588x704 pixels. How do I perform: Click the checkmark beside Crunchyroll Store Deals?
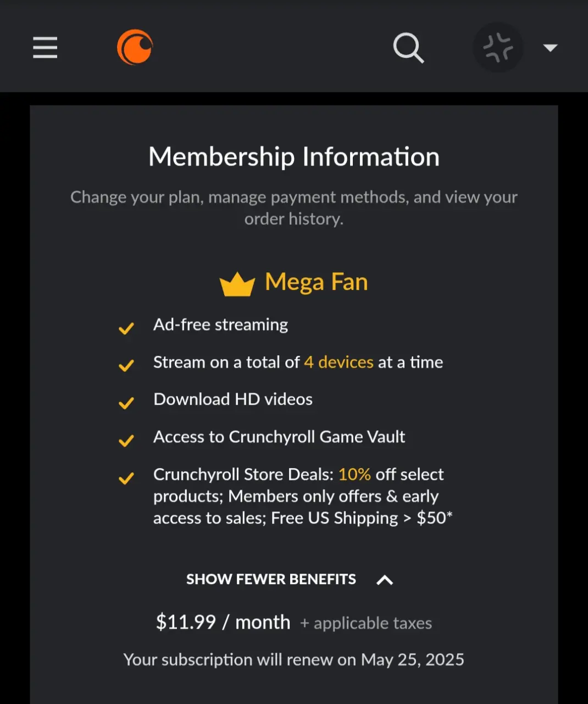point(126,478)
